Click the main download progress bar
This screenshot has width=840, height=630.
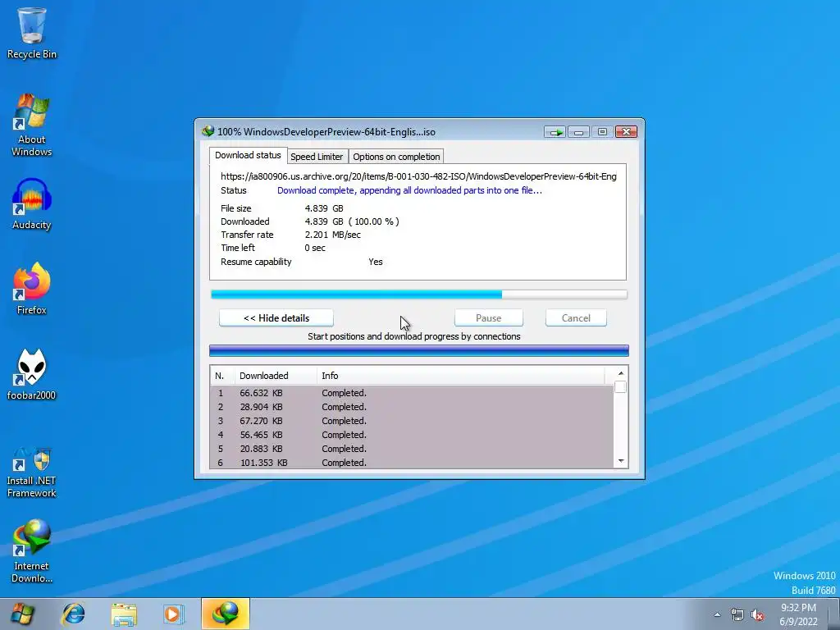click(x=419, y=294)
